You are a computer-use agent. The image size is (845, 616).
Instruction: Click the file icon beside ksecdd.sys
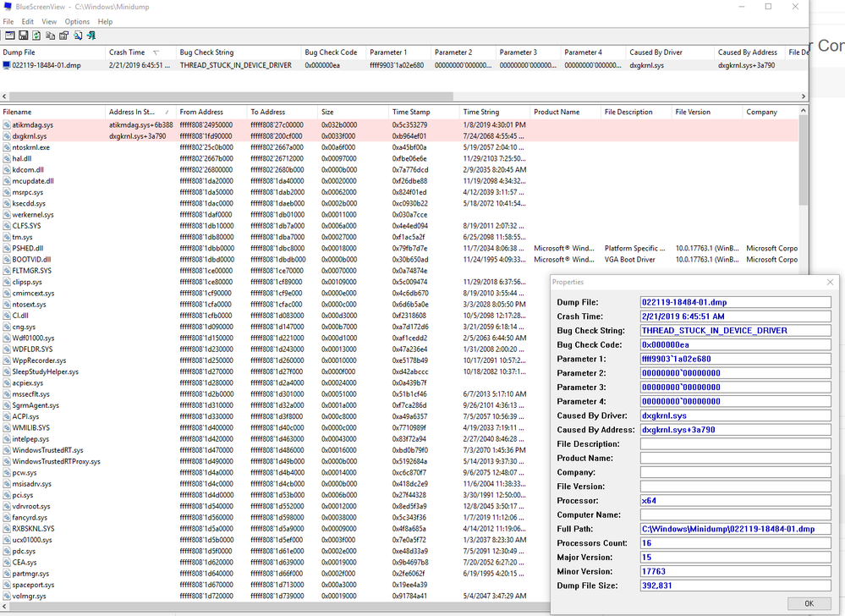pyautogui.click(x=7, y=204)
